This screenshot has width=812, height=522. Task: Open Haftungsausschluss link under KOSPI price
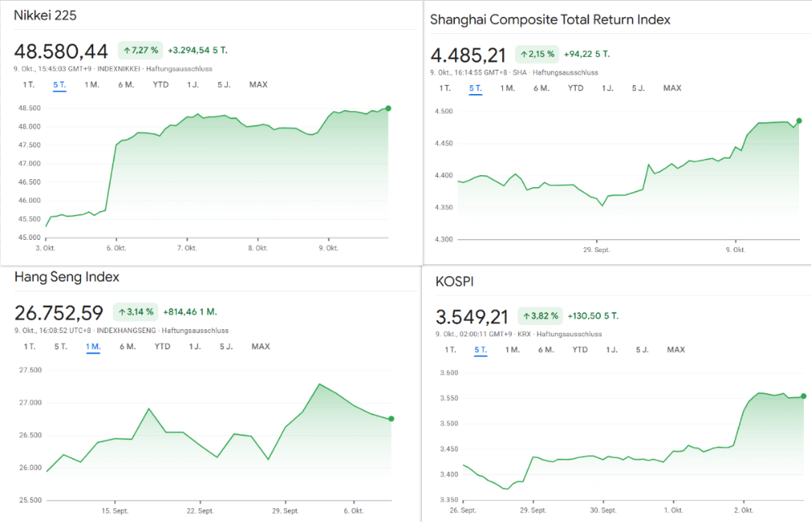pyautogui.click(x=569, y=333)
